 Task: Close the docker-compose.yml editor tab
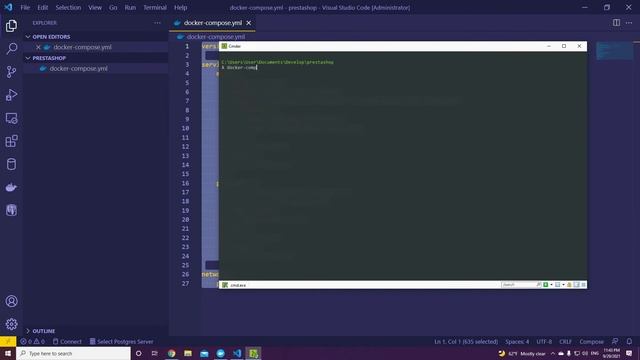point(249,23)
